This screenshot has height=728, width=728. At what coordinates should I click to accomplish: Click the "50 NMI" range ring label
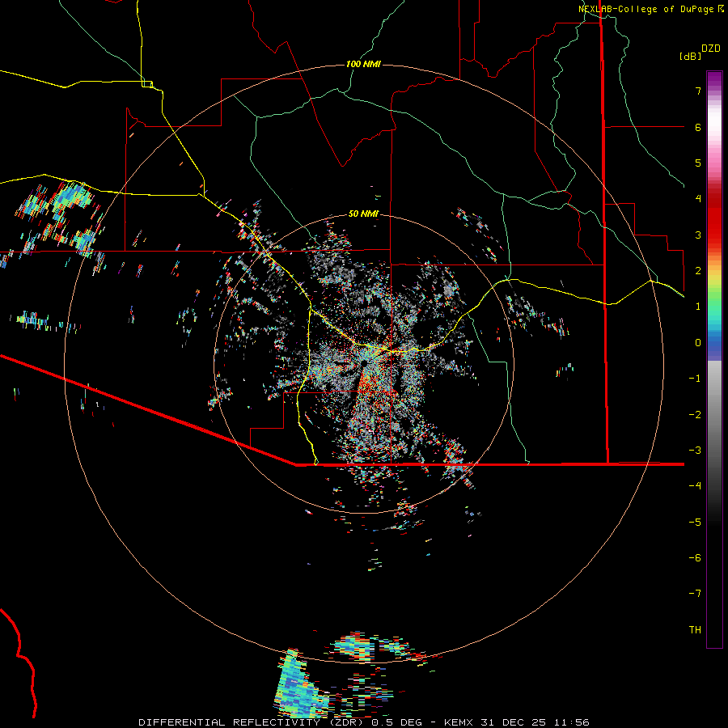pyautogui.click(x=363, y=214)
